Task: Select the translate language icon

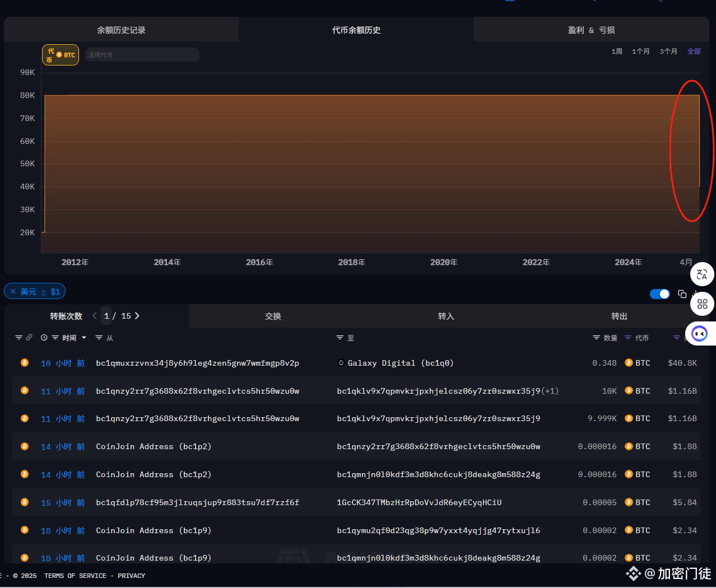Action: click(x=702, y=274)
